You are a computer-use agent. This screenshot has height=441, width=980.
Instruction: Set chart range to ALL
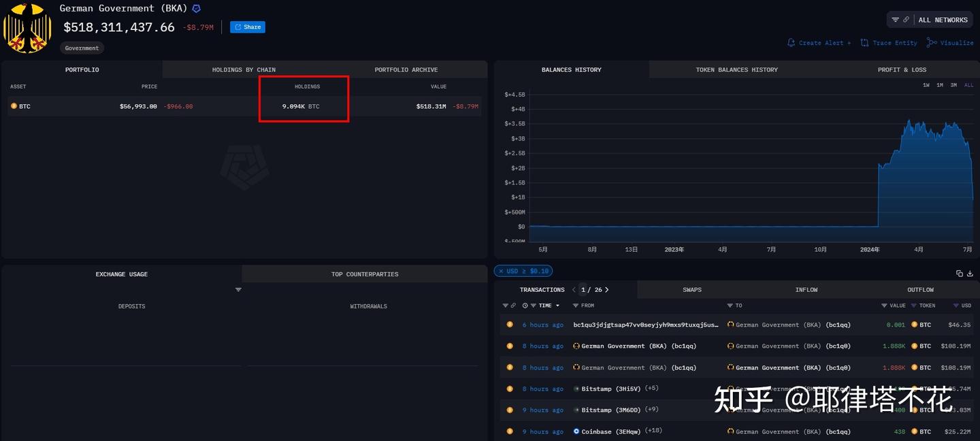pos(969,85)
